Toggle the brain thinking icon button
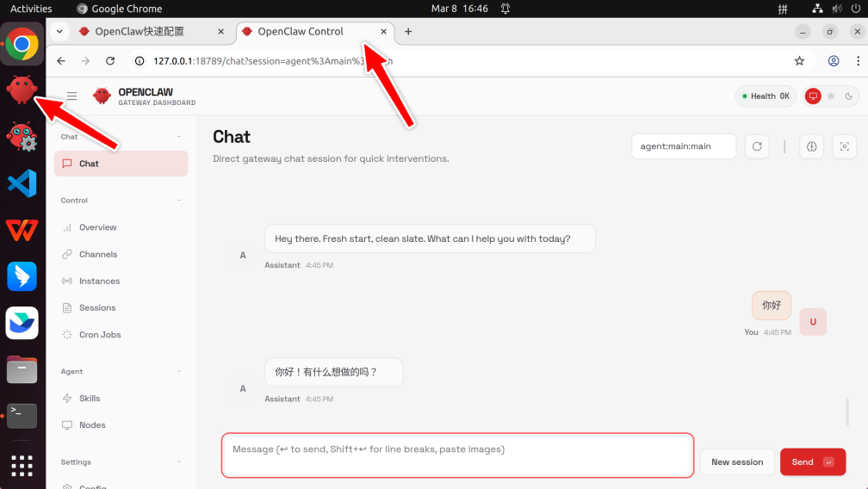868x489 pixels. [x=811, y=146]
